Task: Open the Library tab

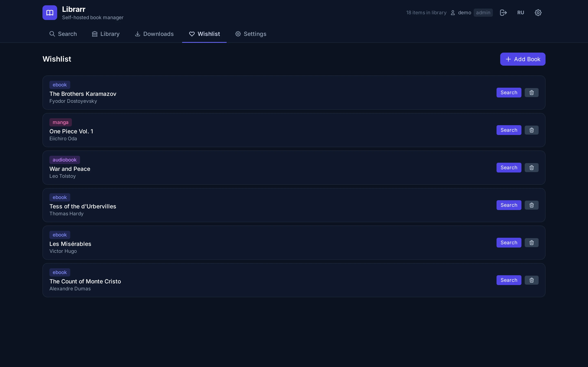Action: pos(106,34)
